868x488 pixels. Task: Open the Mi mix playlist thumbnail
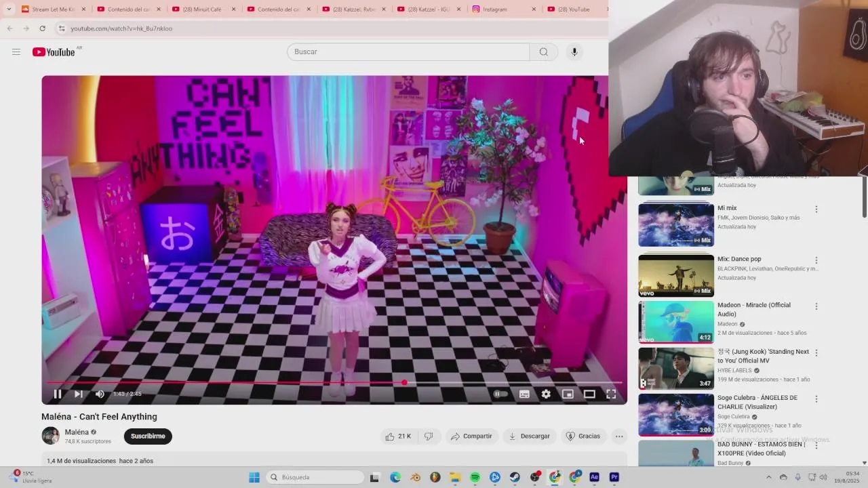[676, 225]
